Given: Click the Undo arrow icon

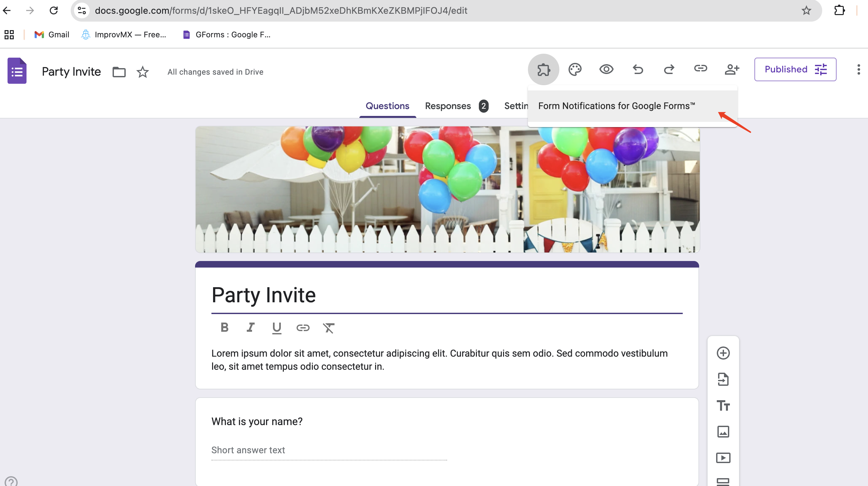Looking at the screenshot, I should point(638,69).
